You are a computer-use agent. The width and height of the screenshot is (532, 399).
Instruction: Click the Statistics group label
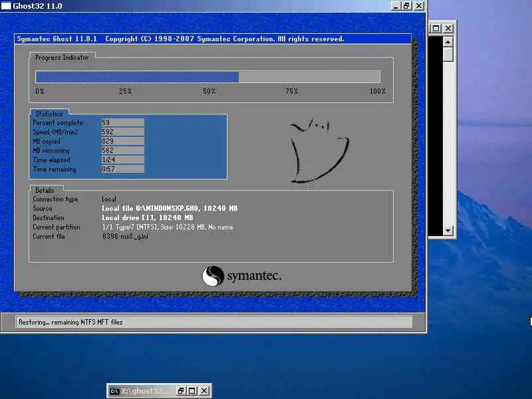click(49, 114)
